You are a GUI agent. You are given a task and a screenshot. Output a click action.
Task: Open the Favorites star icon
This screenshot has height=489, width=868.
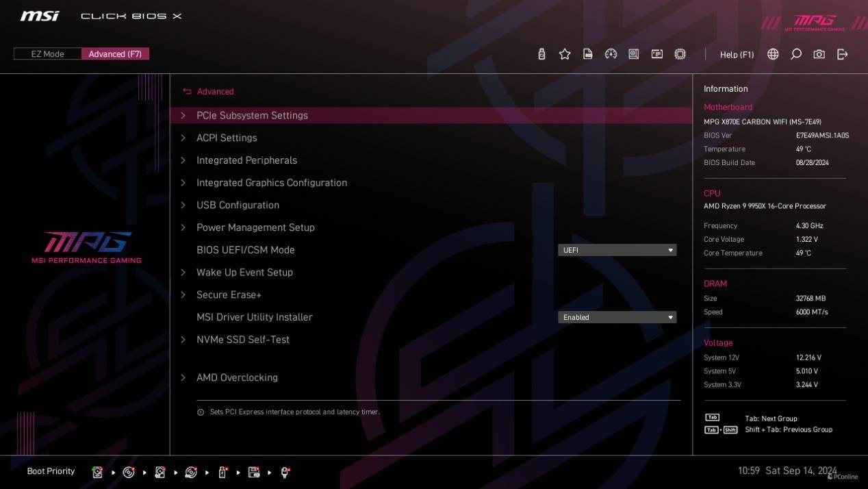(565, 54)
